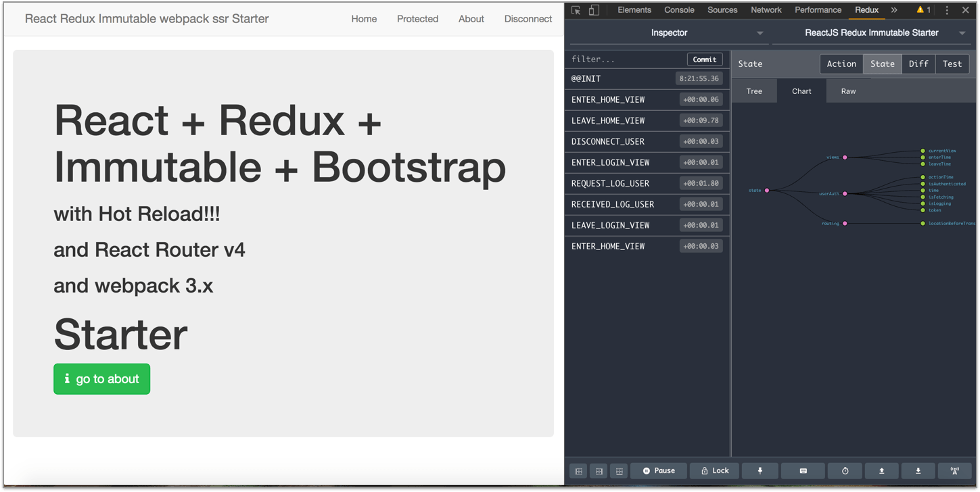Open the keyboard dispatcher icon in Redux DevTools
The image size is (980, 492).
point(803,471)
